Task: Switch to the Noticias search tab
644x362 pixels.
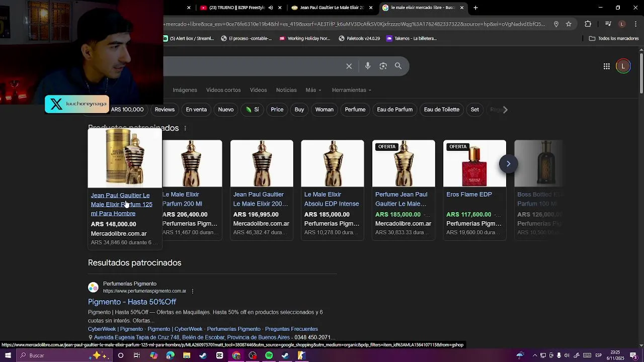Action: point(286,90)
